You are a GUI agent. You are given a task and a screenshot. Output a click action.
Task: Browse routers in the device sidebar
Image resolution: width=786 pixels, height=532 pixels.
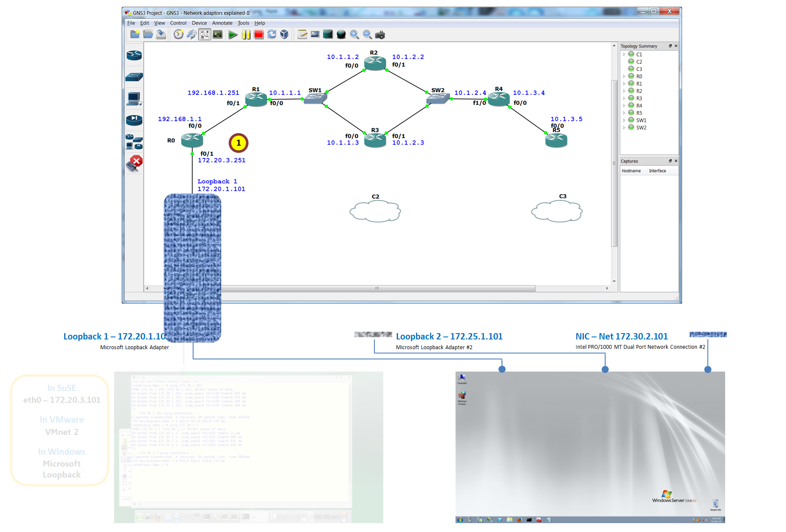click(x=134, y=55)
